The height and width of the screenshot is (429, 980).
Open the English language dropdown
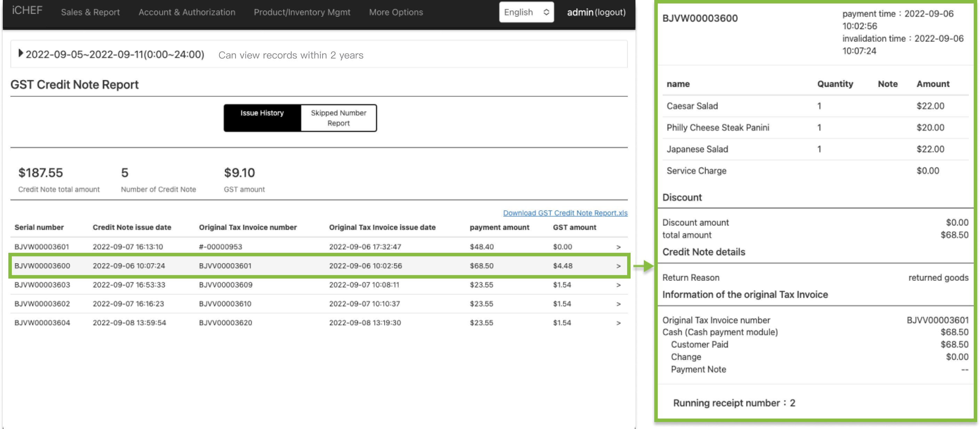[526, 12]
